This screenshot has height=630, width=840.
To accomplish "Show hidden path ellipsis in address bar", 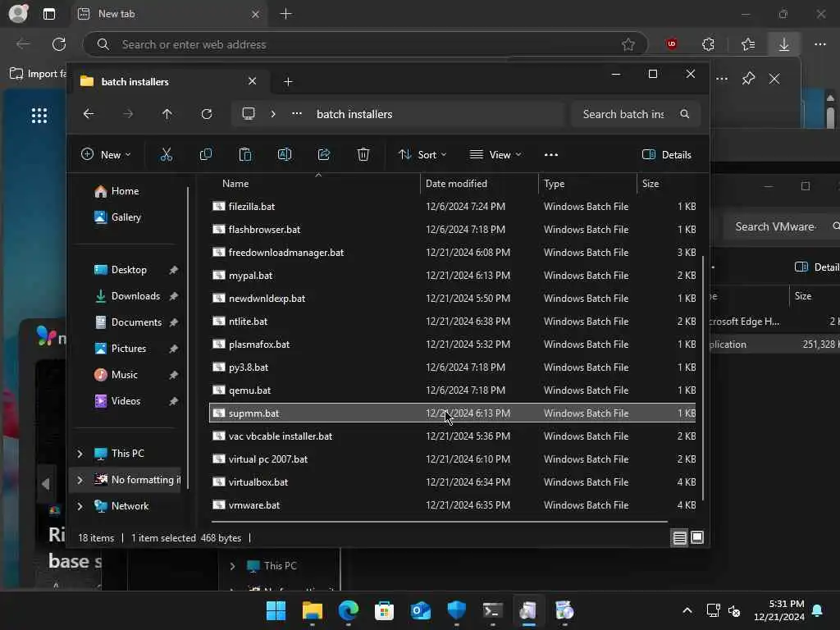I will click(x=297, y=113).
